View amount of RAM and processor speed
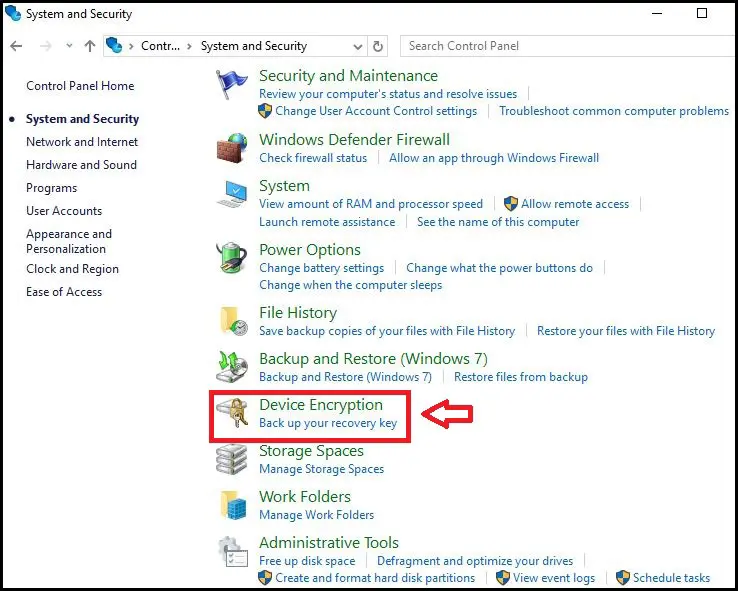 [x=371, y=204]
